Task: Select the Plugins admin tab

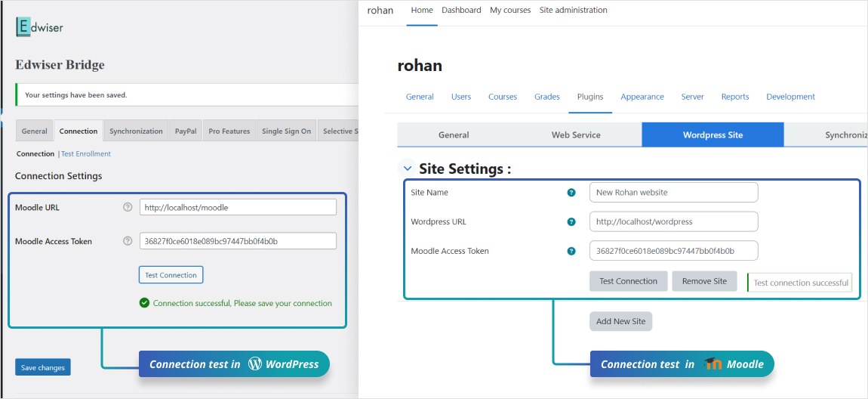Action: 590,97
